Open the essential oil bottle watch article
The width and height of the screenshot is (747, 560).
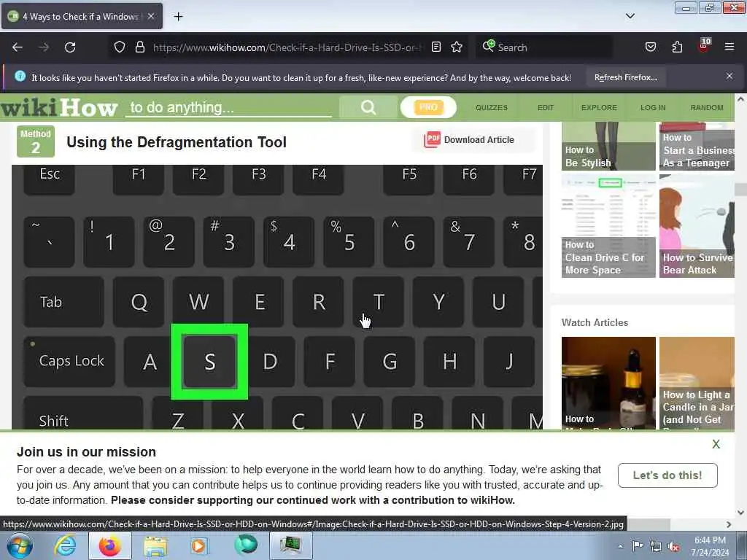[x=608, y=383]
